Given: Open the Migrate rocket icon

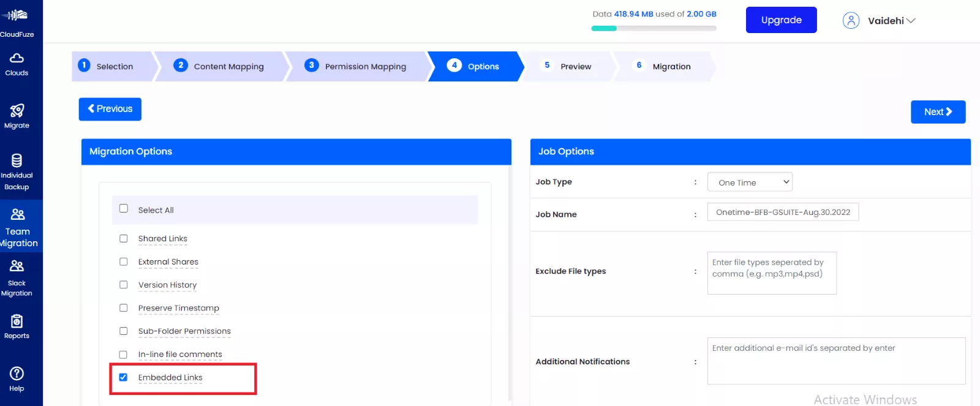Looking at the screenshot, I should [x=17, y=111].
